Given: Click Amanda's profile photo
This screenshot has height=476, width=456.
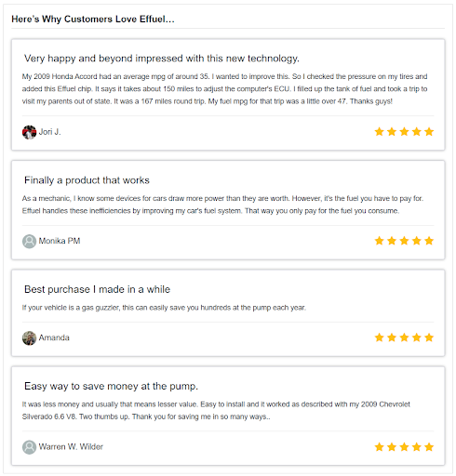Looking at the screenshot, I should tap(29, 338).
